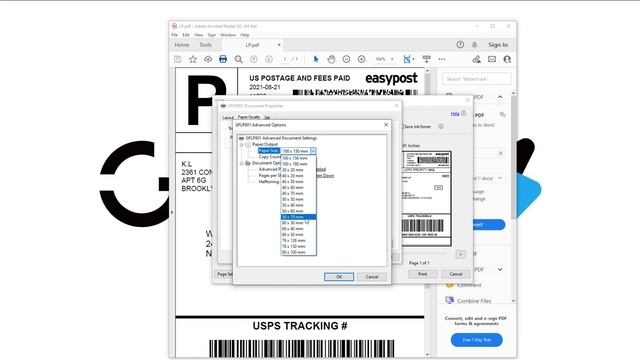The width and height of the screenshot is (640, 360).
Task: Click the previous page up-arrow icon
Action: coord(253,59)
